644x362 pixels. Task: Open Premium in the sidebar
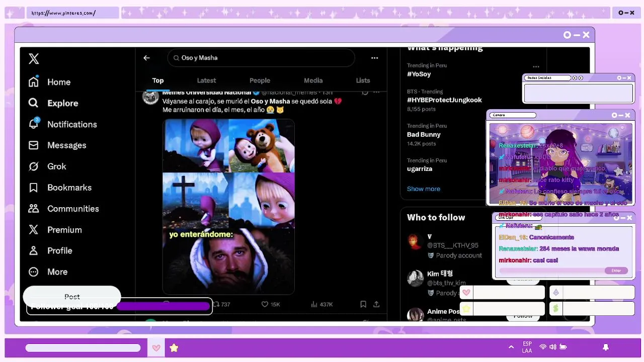(55, 230)
